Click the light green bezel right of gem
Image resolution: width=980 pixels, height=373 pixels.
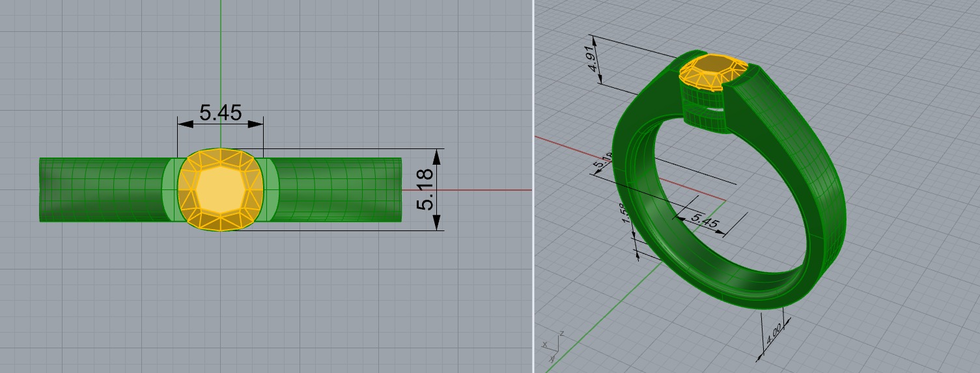270,190
